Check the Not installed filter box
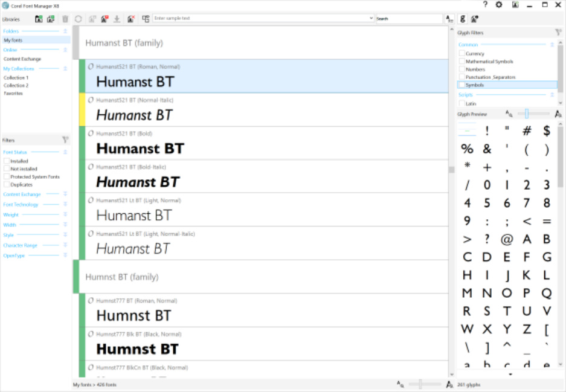566x392 pixels. tap(7, 169)
